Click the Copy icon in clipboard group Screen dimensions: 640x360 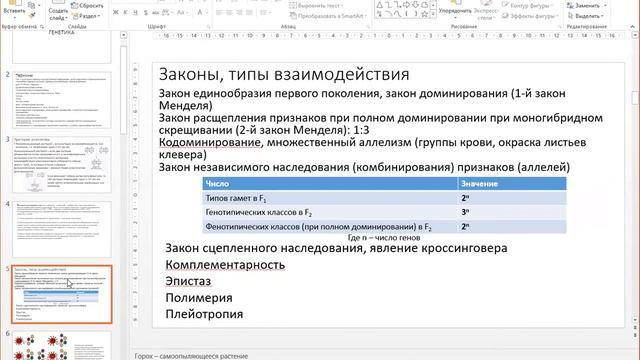click(x=32, y=5)
